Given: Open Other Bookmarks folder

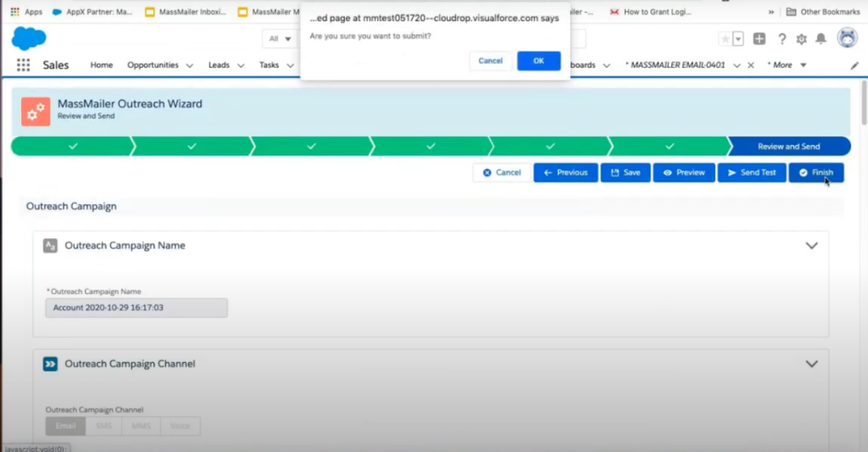Looking at the screenshot, I should coord(823,12).
